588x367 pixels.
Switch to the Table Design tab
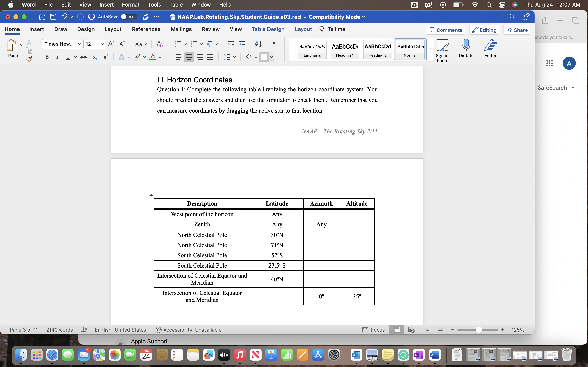pos(268,29)
